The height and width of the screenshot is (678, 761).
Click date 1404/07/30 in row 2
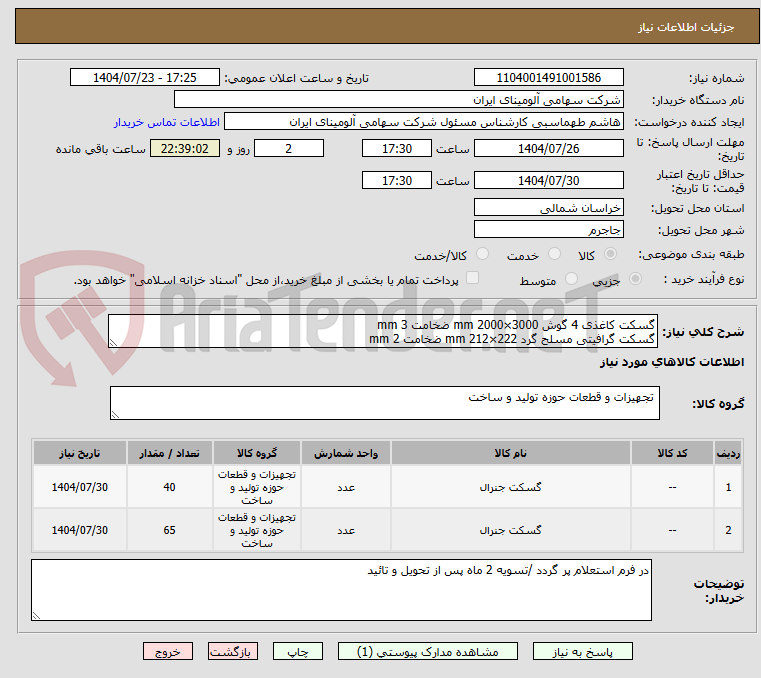click(80, 530)
